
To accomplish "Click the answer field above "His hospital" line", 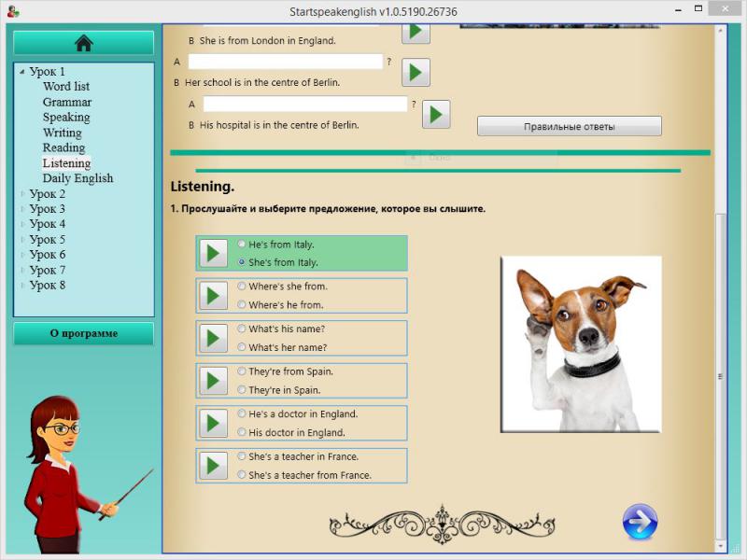I will click(305, 104).
